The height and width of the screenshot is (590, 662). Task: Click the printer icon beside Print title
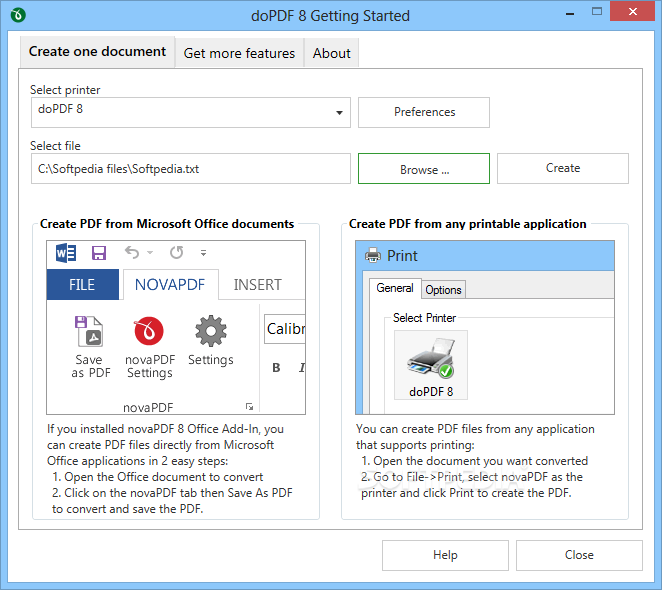373,255
